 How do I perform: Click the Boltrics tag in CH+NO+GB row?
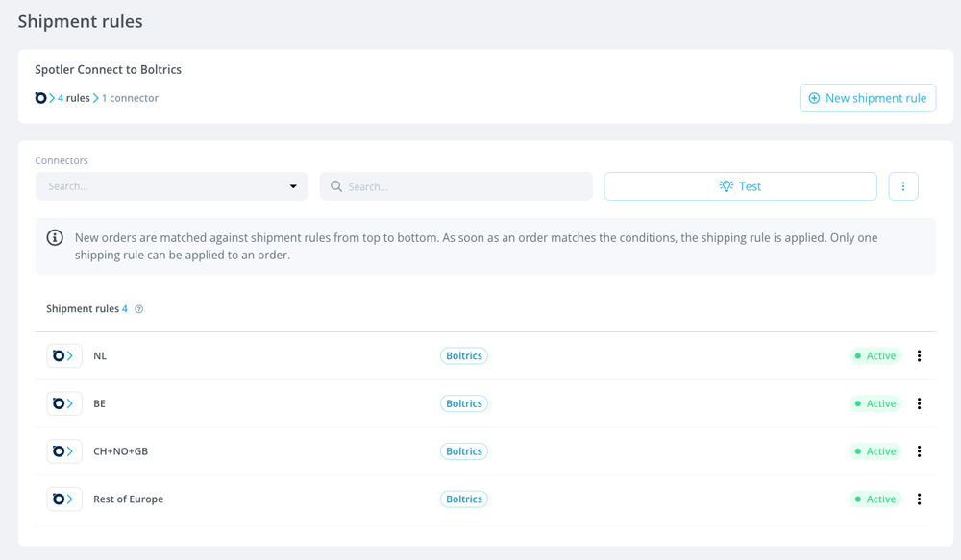pyautogui.click(x=464, y=451)
